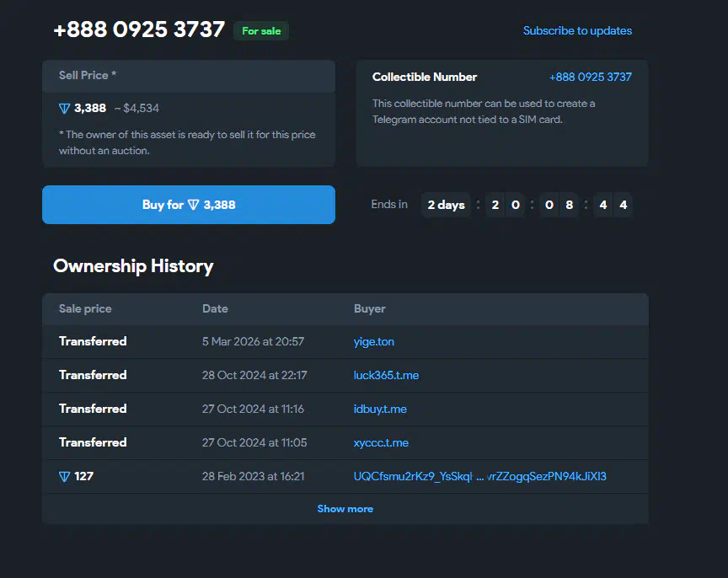The image size is (728, 578).
Task: Click the TON icon beside the 3,388 sell price
Action: 65,108
